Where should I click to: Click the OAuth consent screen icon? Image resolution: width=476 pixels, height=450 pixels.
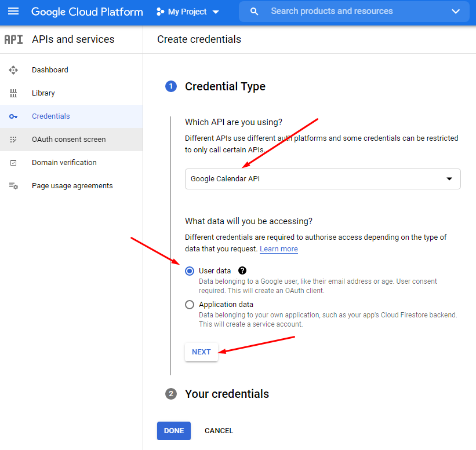tap(13, 140)
